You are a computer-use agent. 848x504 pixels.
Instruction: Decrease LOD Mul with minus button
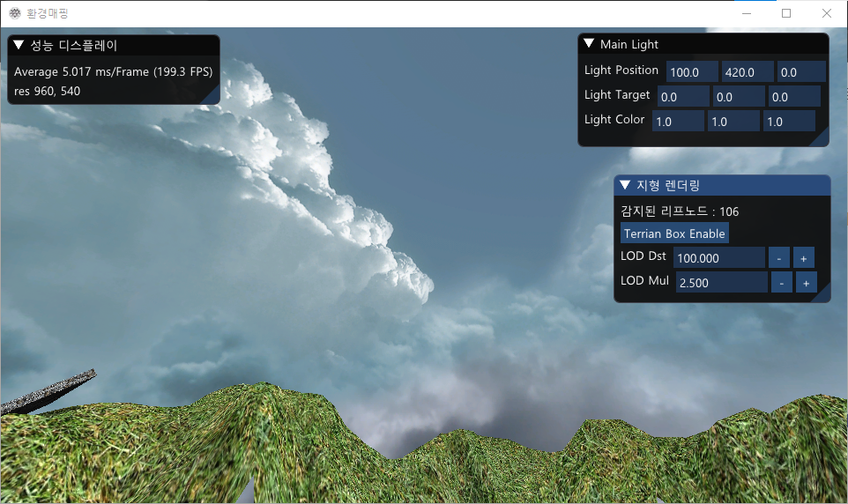(x=782, y=282)
